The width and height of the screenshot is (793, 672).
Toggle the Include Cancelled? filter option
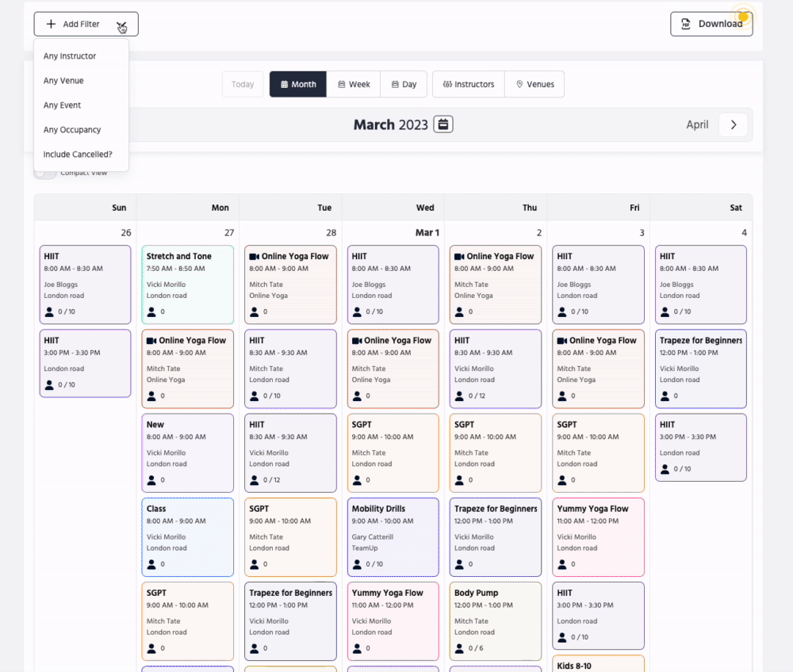[x=78, y=155]
